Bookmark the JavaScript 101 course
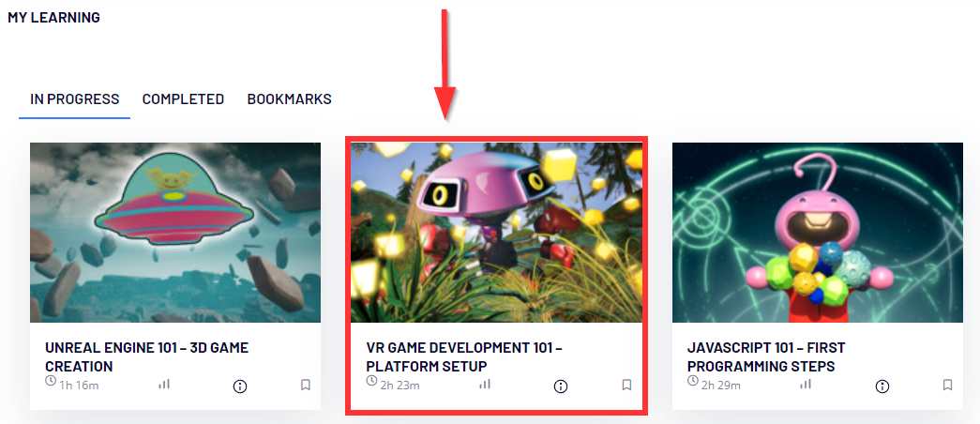The width and height of the screenshot is (980, 424). [x=947, y=386]
